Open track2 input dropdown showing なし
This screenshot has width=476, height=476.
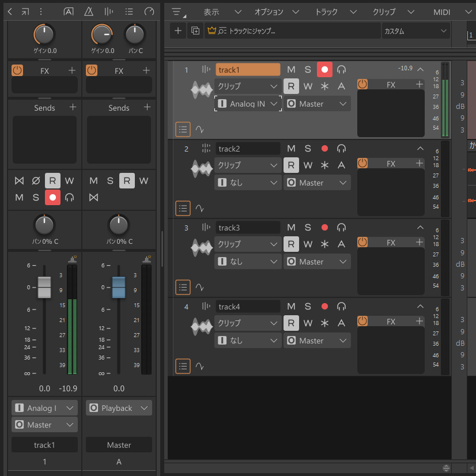(x=248, y=183)
